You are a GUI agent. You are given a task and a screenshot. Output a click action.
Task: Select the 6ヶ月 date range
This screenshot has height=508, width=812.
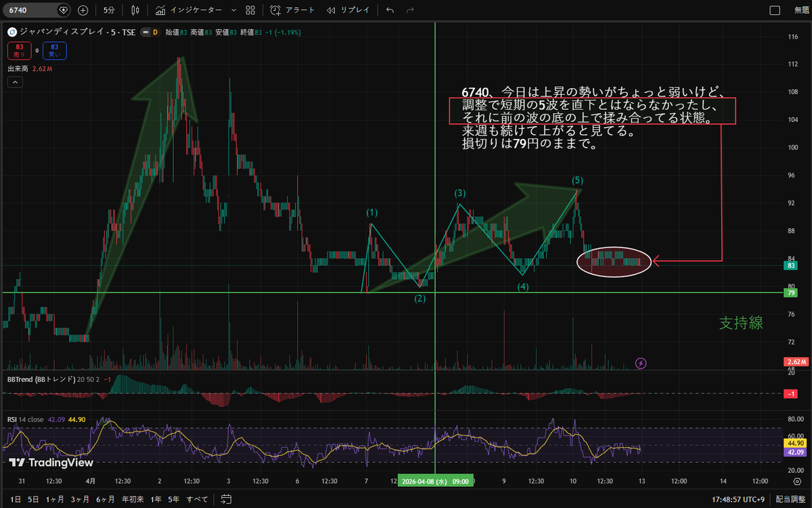106,499
